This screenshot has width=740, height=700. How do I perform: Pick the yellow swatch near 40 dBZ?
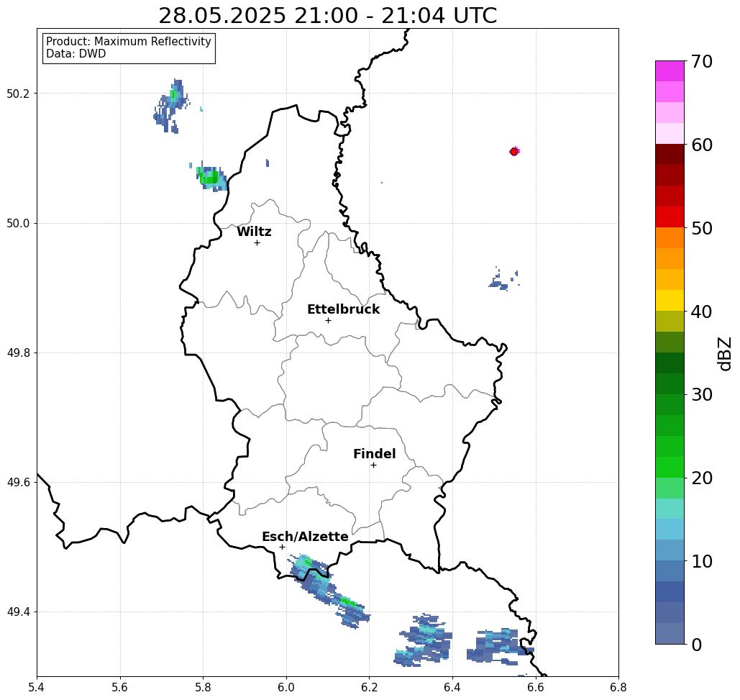click(x=670, y=300)
